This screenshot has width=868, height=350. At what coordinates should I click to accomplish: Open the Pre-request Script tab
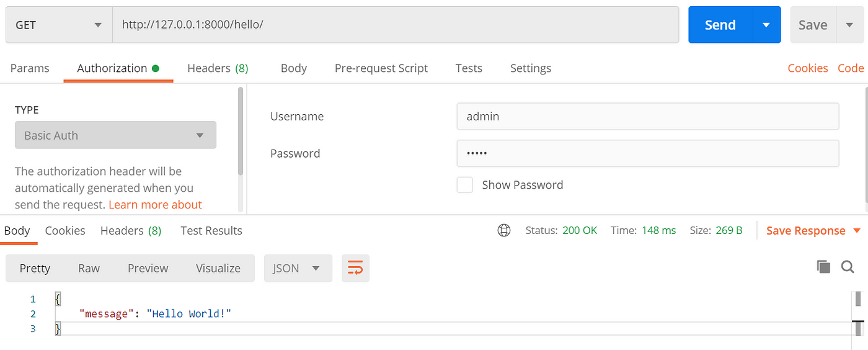click(381, 68)
